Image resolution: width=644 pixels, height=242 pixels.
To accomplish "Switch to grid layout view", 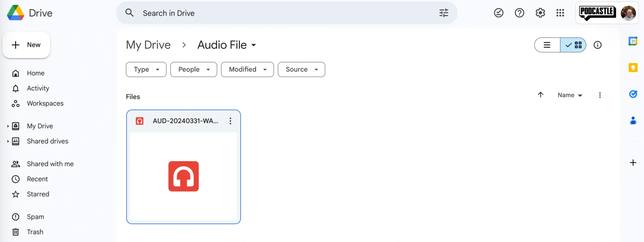I will [x=573, y=45].
